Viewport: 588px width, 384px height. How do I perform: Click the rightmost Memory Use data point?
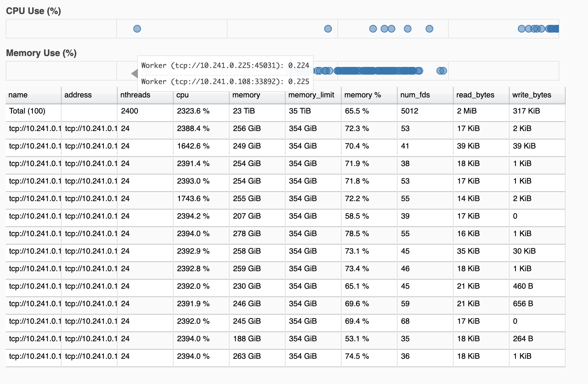point(443,71)
